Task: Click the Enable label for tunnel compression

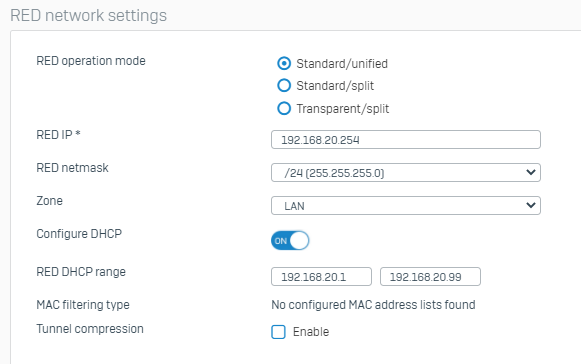Action: click(311, 332)
